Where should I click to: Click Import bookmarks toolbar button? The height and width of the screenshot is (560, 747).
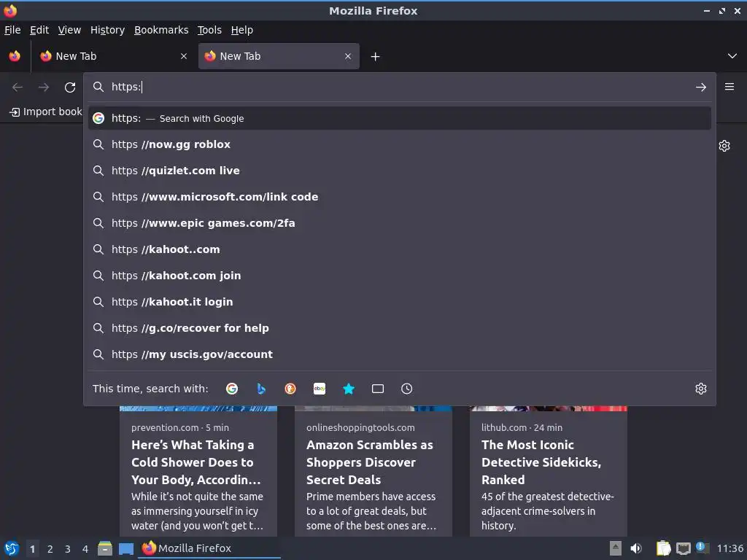pyautogui.click(x=46, y=112)
